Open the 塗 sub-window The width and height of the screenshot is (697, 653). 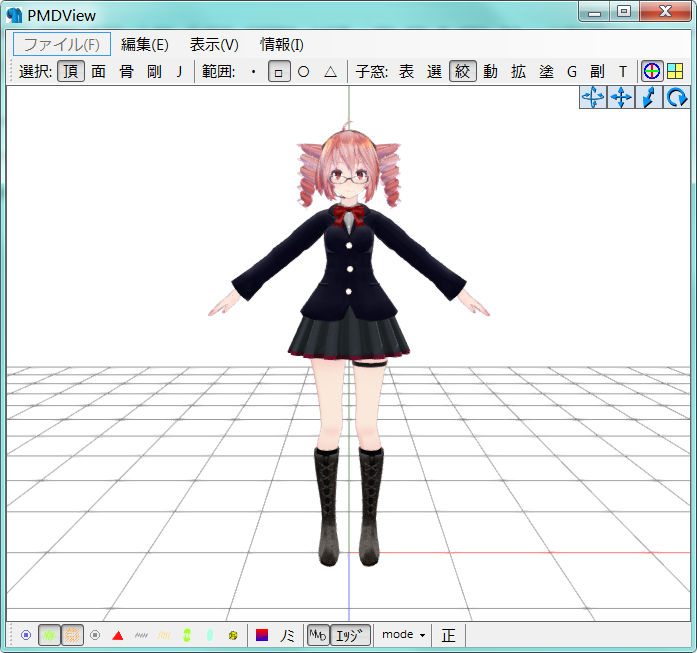546,72
